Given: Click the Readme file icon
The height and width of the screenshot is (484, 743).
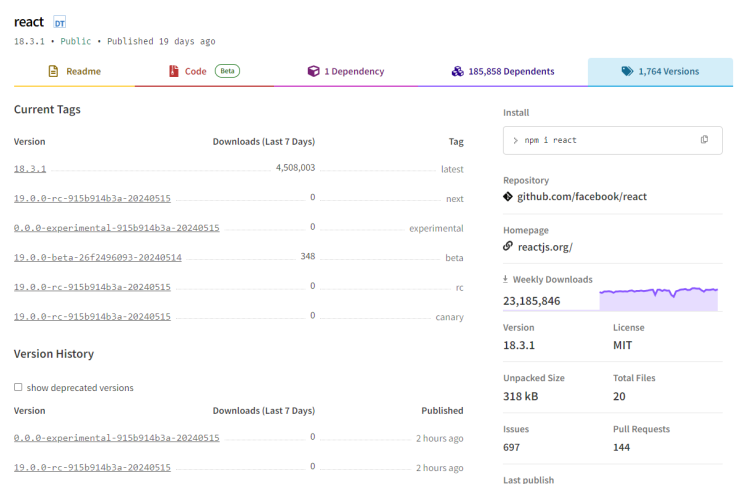Looking at the screenshot, I should 54,71.
